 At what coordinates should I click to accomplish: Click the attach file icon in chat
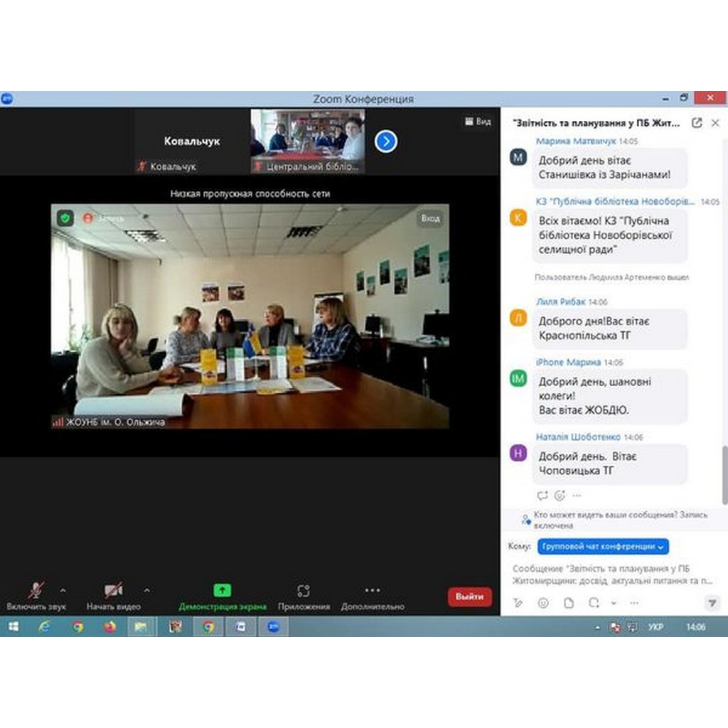pyautogui.click(x=569, y=603)
